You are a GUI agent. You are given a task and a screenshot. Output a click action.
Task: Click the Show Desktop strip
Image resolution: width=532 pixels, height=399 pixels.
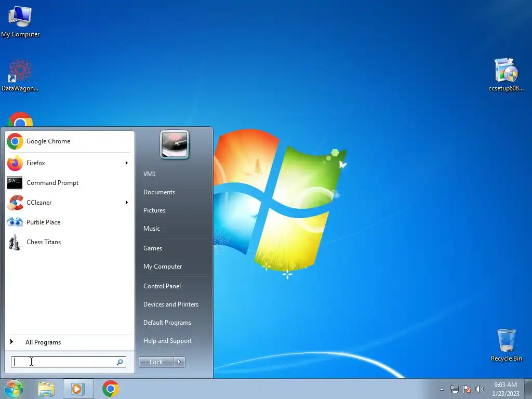(x=528, y=389)
